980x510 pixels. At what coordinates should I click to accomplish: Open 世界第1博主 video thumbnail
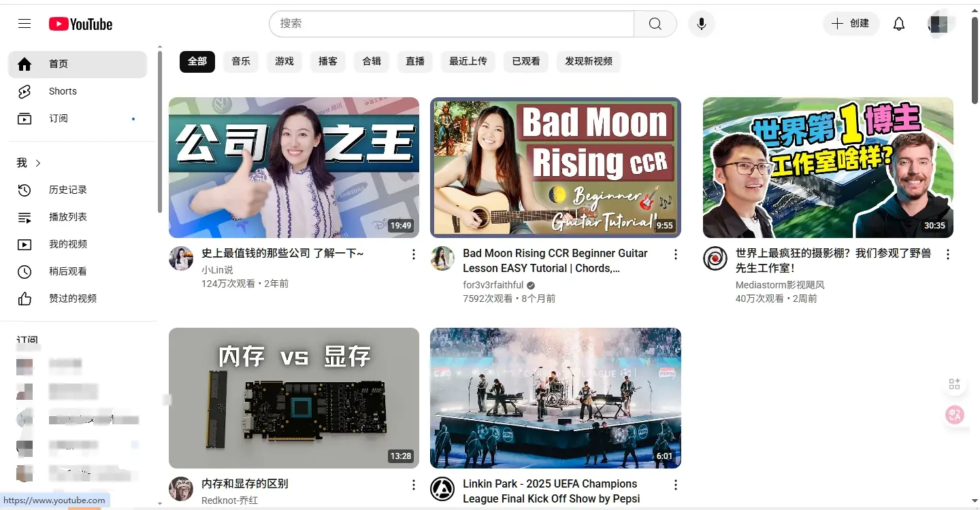click(828, 167)
